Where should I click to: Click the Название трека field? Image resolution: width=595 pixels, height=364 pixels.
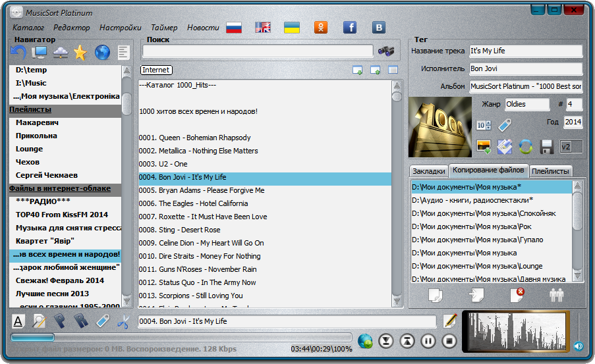tap(526, 51)
